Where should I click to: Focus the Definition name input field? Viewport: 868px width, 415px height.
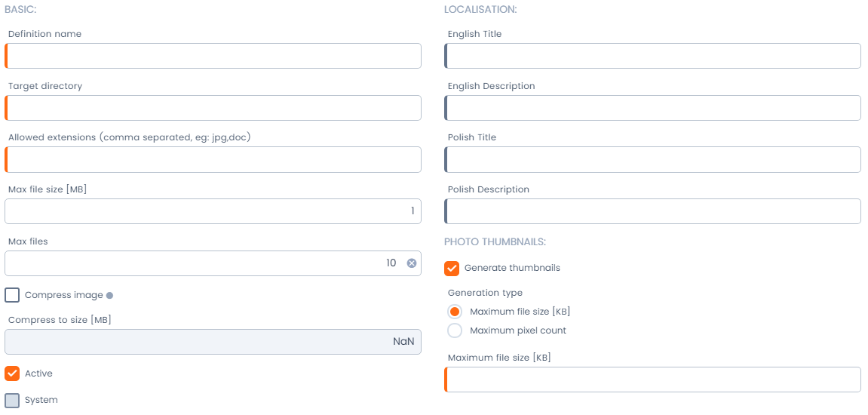(x=213, y=56)
